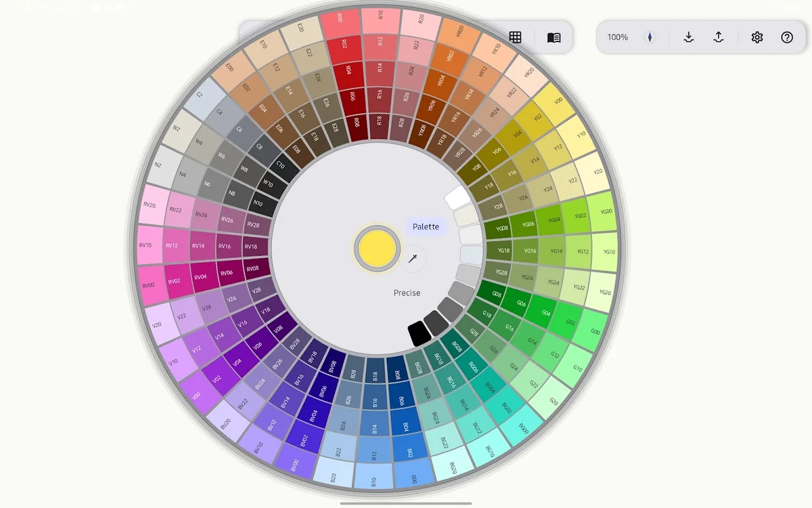Viewport: 812px width, 508px height.
Task: Select color swatch R14
Action: pyautogui.click(x=380, y=74)
